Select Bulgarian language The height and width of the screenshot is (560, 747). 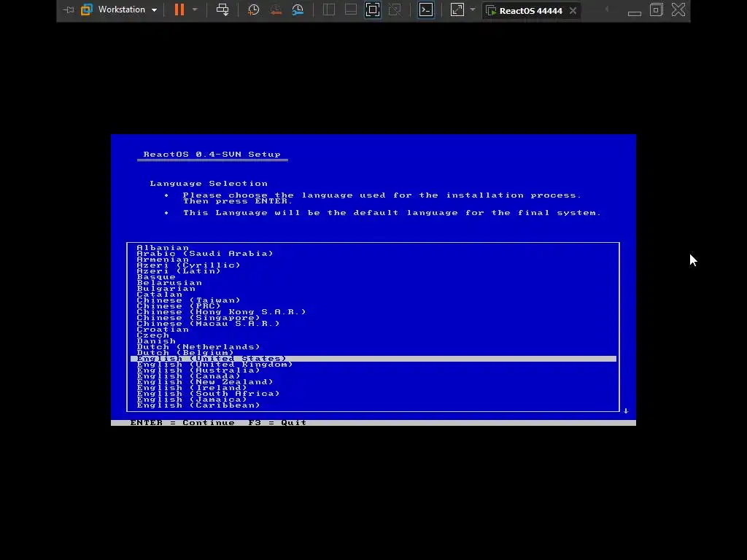point(166,289)
